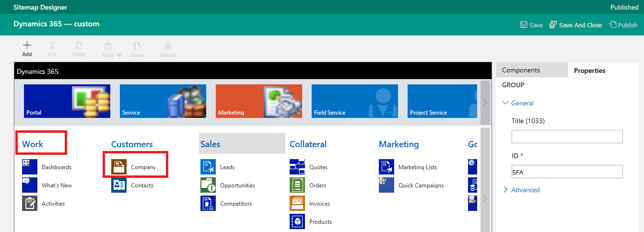Click the Opportunities icon
This screenshot has height=232, width=644.
point(208,185)
